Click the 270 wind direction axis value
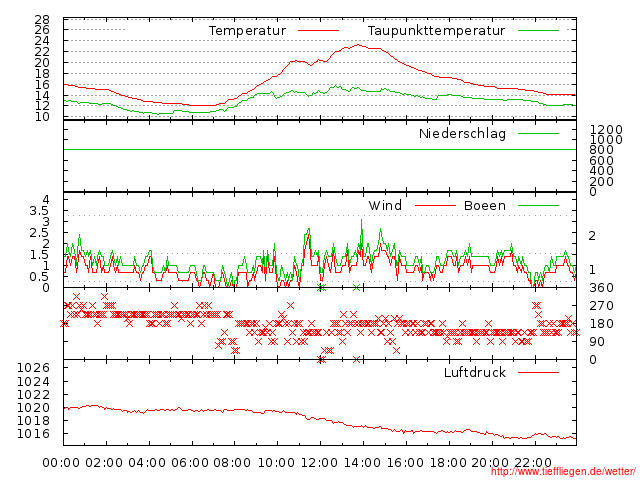This screenshot has height=480, width=640. [601, 306]
